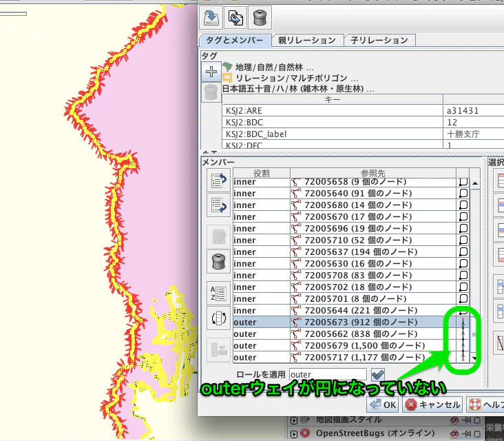Select member row 72005637 (194 個のノード)

click(351, 252)
